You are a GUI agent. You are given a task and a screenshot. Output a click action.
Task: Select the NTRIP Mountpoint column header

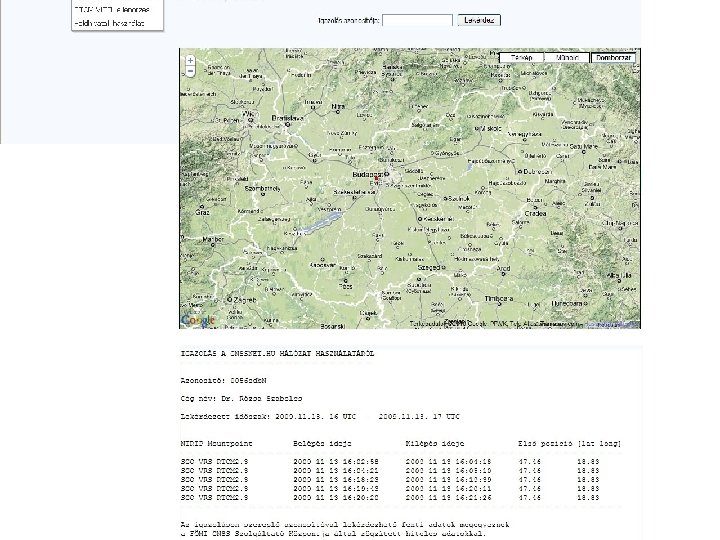point(216,444)
